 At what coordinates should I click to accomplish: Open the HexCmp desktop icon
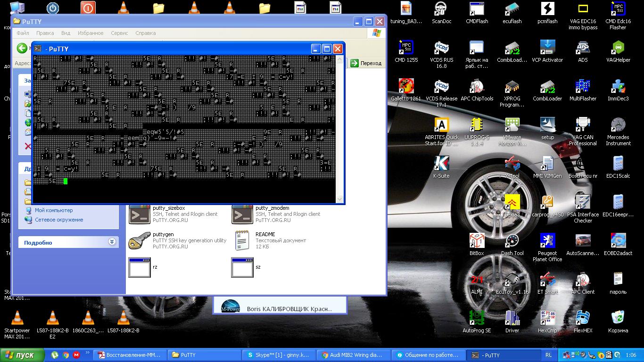(547, 319)
